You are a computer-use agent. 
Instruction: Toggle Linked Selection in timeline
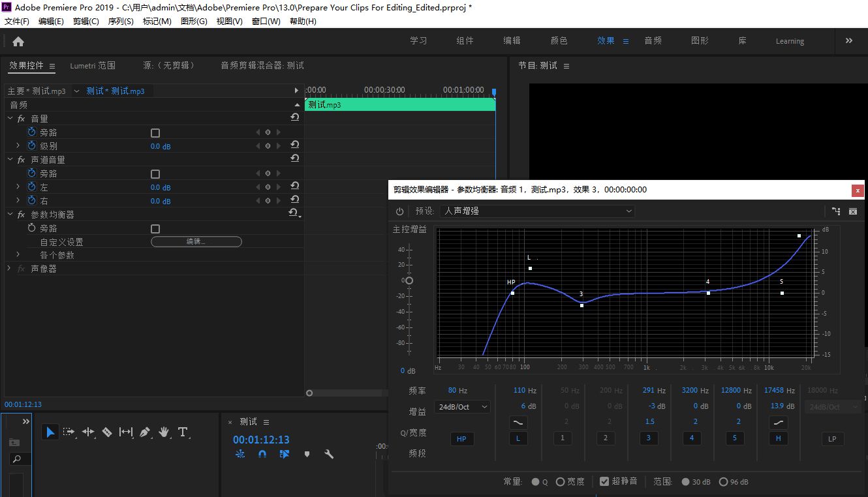284,454
